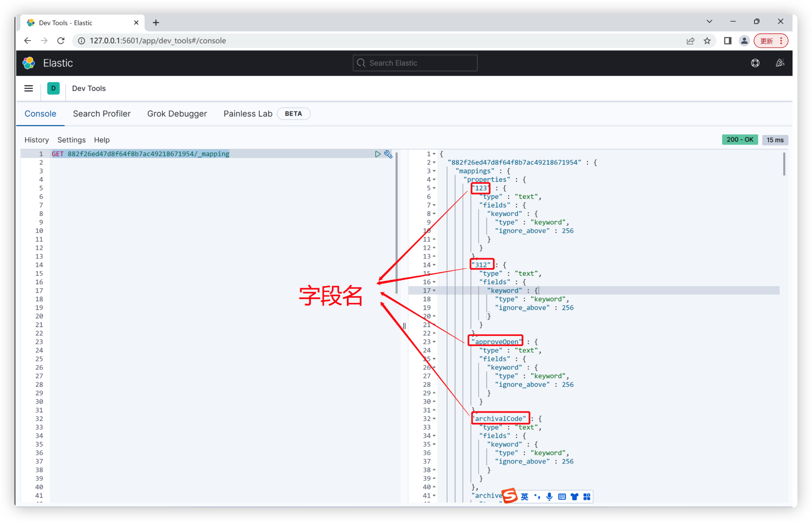Open the newsfeed celebration icon
Viewport: 812px width, 522px height.
pos(780,63)
